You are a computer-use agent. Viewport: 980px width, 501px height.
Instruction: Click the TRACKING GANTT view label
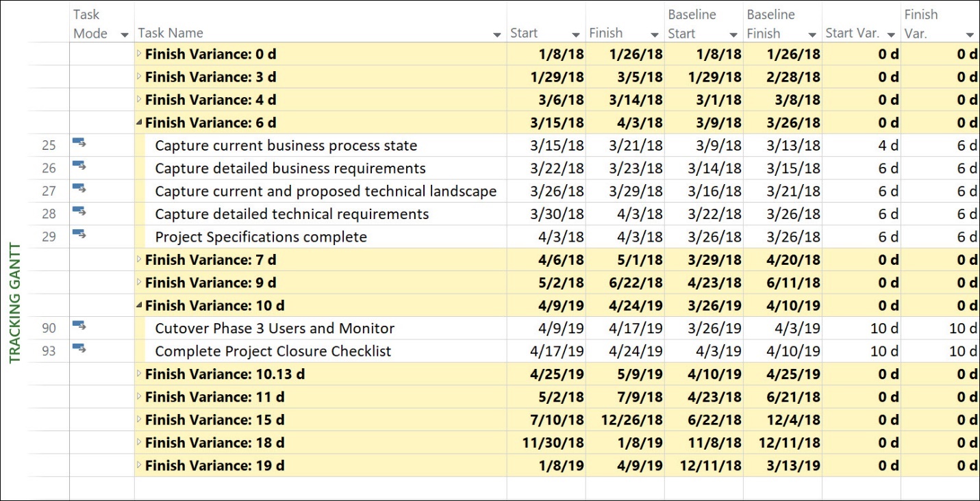[15, 303]
